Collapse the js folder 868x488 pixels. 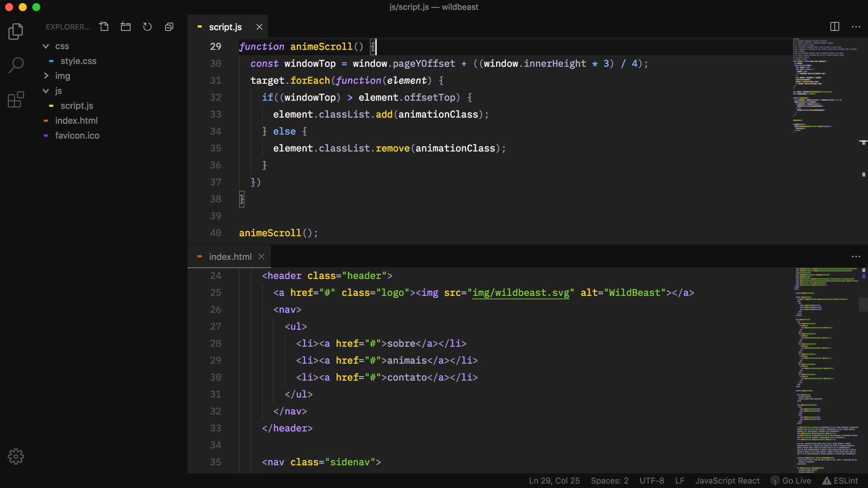(x=46, y=91)
